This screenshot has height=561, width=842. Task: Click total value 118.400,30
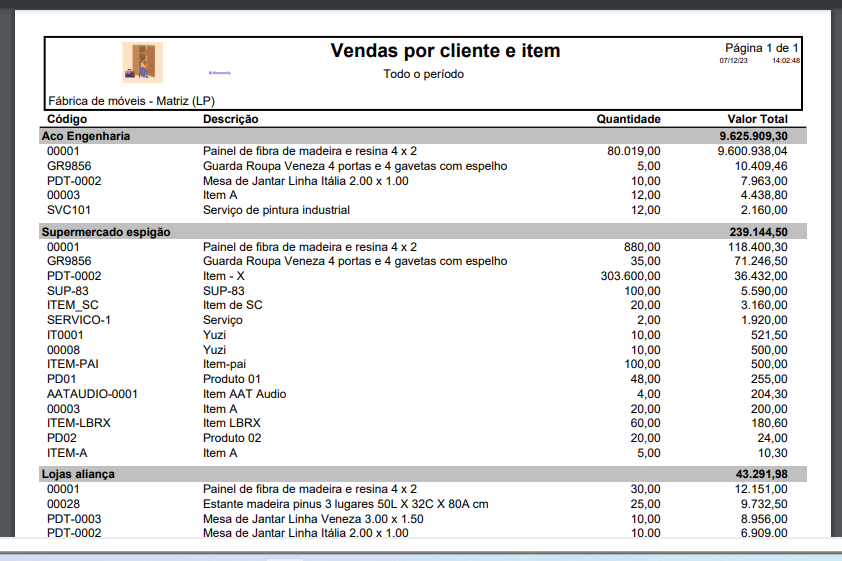(758, 247)
